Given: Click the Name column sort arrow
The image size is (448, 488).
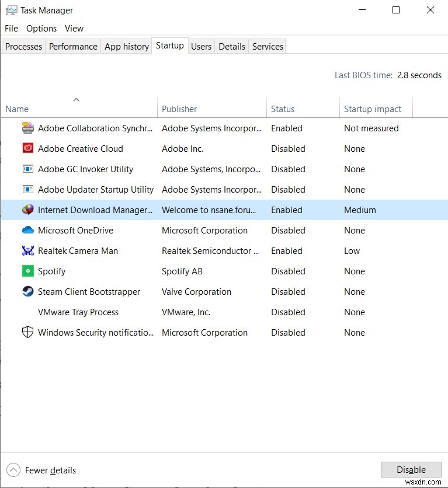Looking at the screenshot, I should pyautogui.click(x=77, y=99).
